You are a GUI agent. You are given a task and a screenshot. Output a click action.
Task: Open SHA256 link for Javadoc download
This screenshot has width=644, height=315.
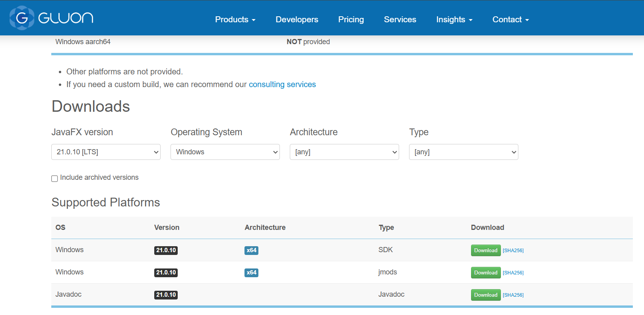tap(513, 295)
